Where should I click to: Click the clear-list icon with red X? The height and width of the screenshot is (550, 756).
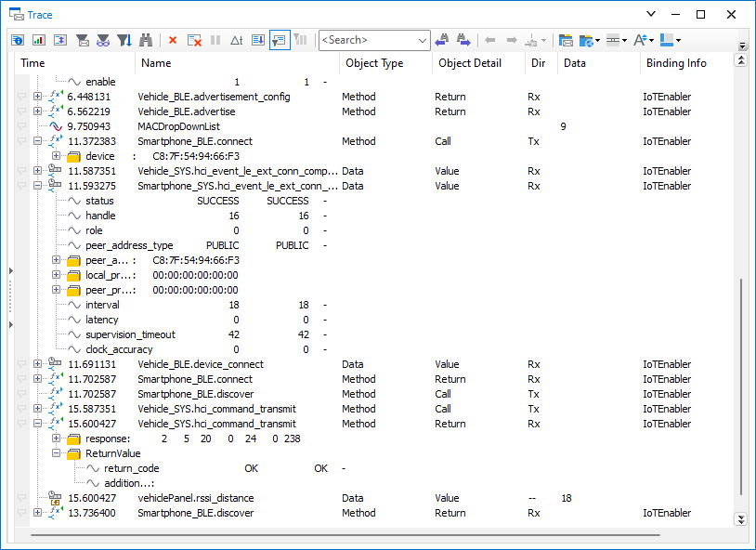194,40
